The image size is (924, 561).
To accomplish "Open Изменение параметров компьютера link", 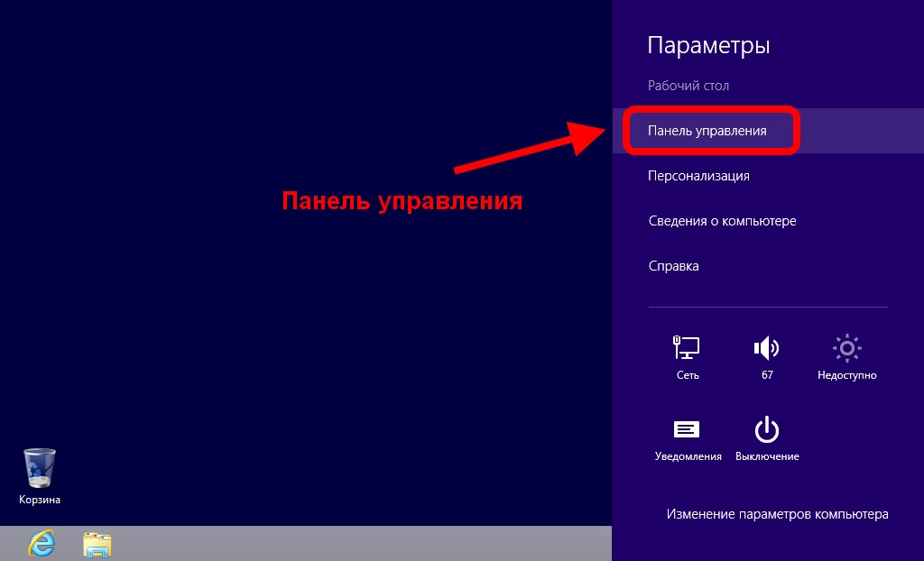I will pos(777,514).
